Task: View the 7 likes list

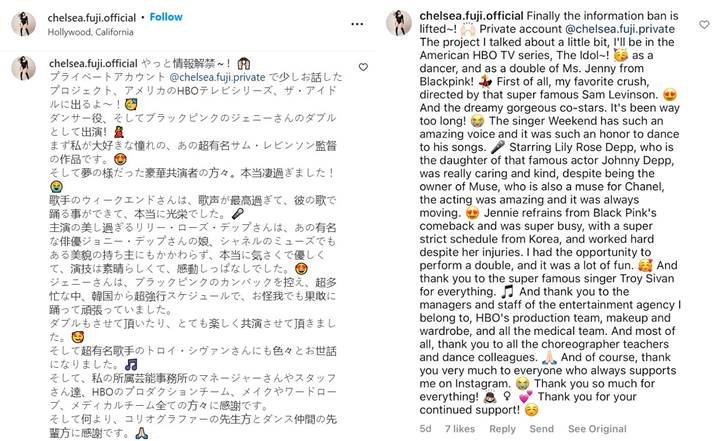Action: point(460,429)
